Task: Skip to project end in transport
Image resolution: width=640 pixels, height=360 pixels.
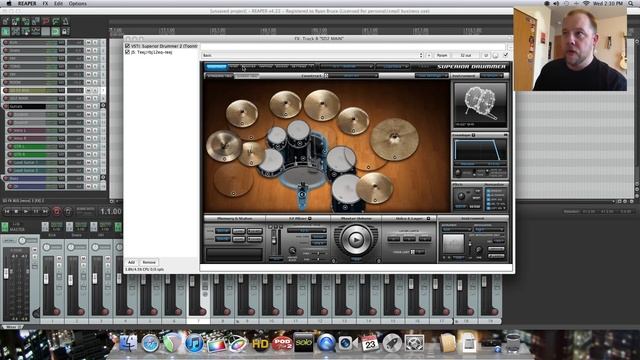Action: [45, 211]
